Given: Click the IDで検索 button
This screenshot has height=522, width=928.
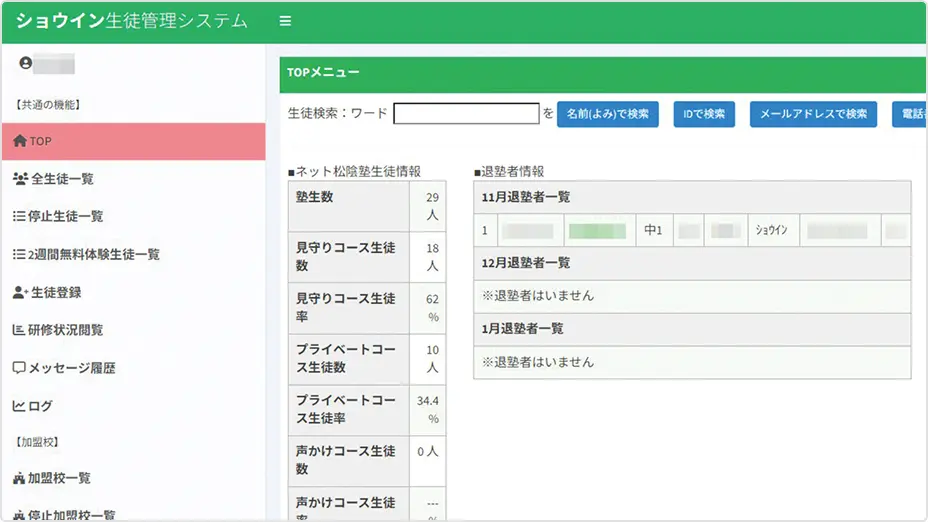Looking at the screenshot, I should [704, 114].
